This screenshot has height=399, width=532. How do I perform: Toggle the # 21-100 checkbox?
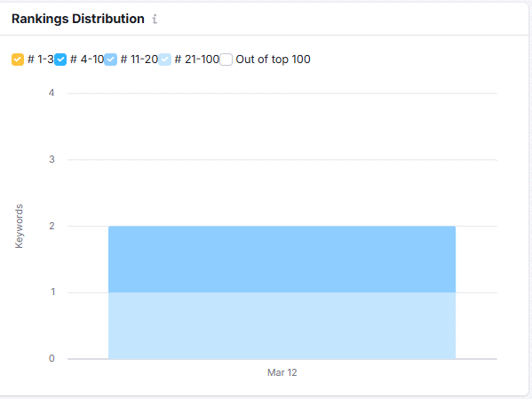164,60
